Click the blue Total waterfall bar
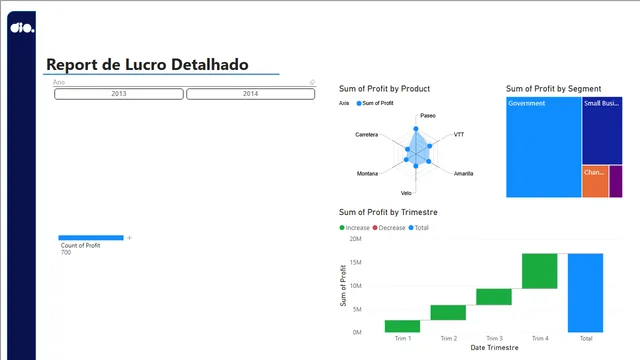The image size is (640, 360). click(x=585, y=293)
